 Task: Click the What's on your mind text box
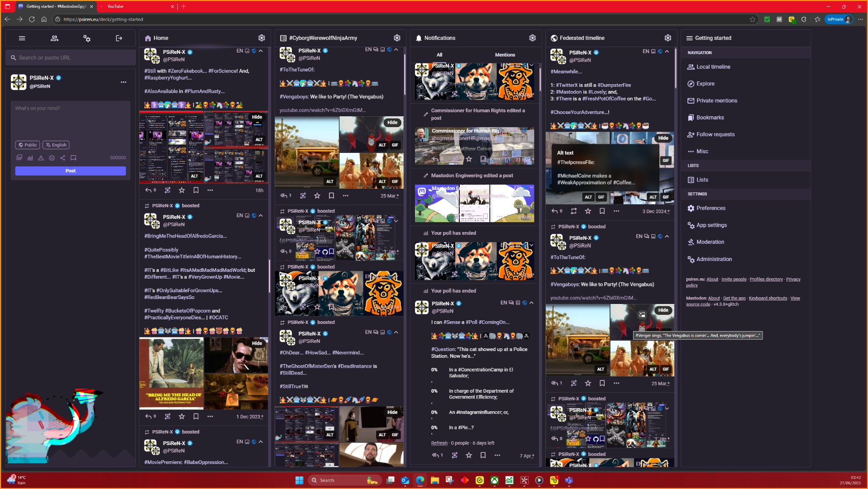(x=71, y=120)
